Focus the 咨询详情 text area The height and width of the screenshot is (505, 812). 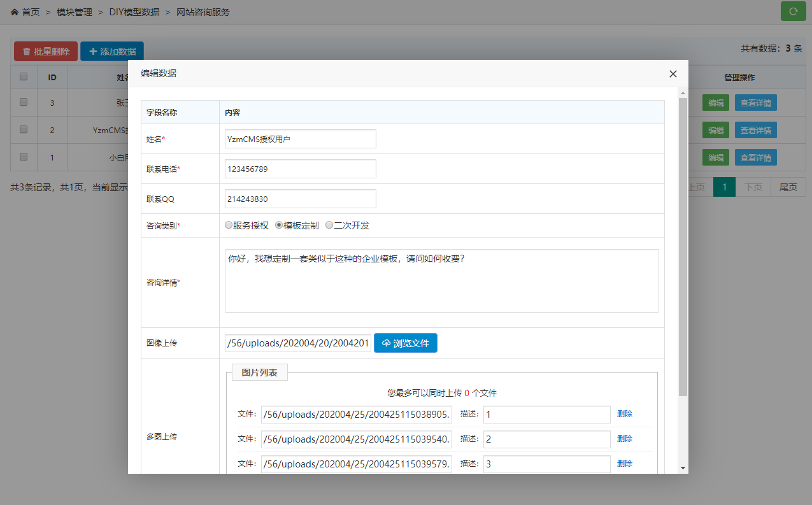click(441, 281)
